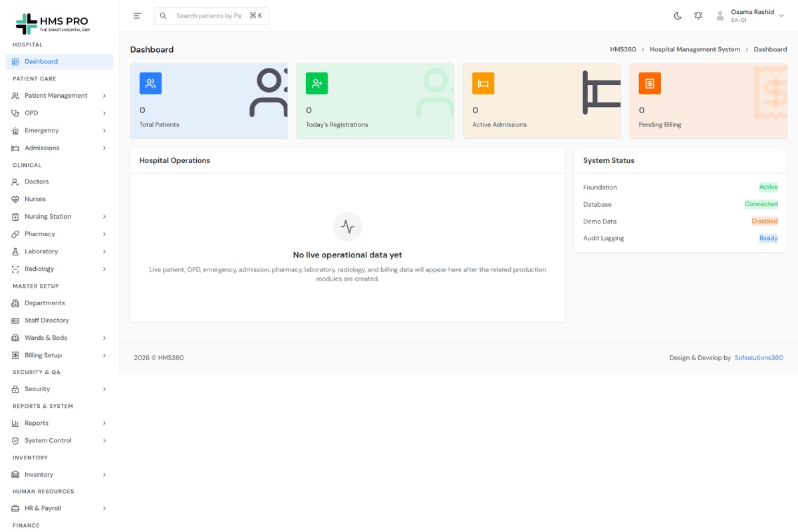Image resolution: width=798 pixels, height=532 pixels.
Task: Click the Nursing Station clipboard icon
Action: coord(15,217)
